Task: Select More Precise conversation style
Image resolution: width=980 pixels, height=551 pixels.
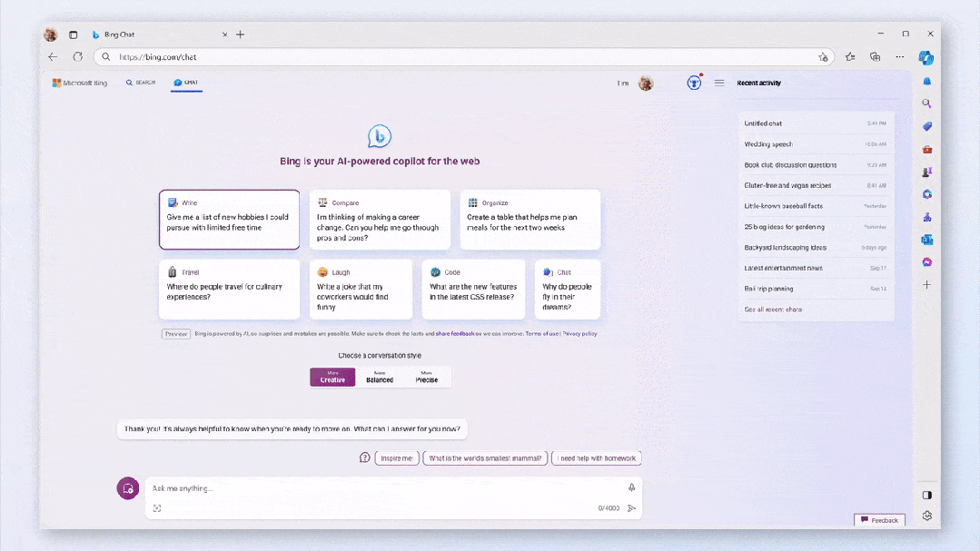Action: point(427,377)
